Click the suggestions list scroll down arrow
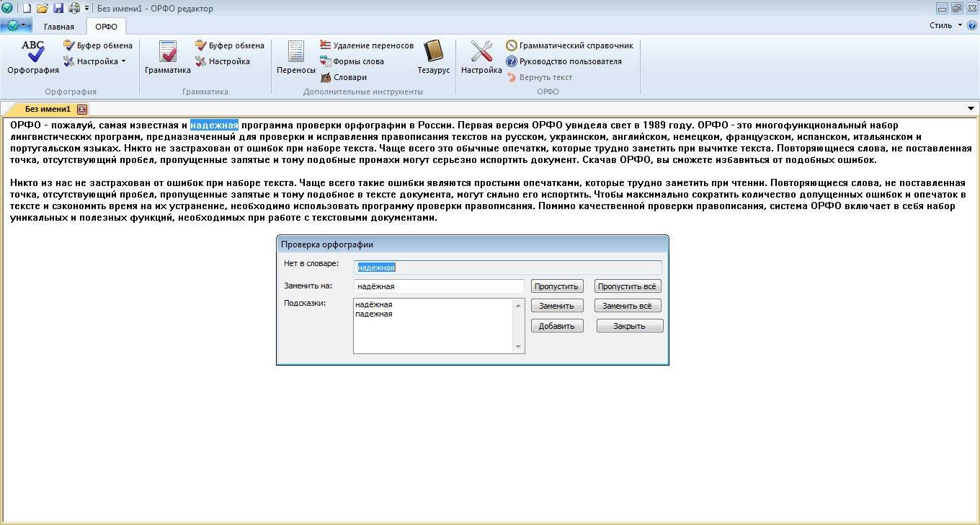This screenshot has width=980, height=525. [x=518, y=347]
